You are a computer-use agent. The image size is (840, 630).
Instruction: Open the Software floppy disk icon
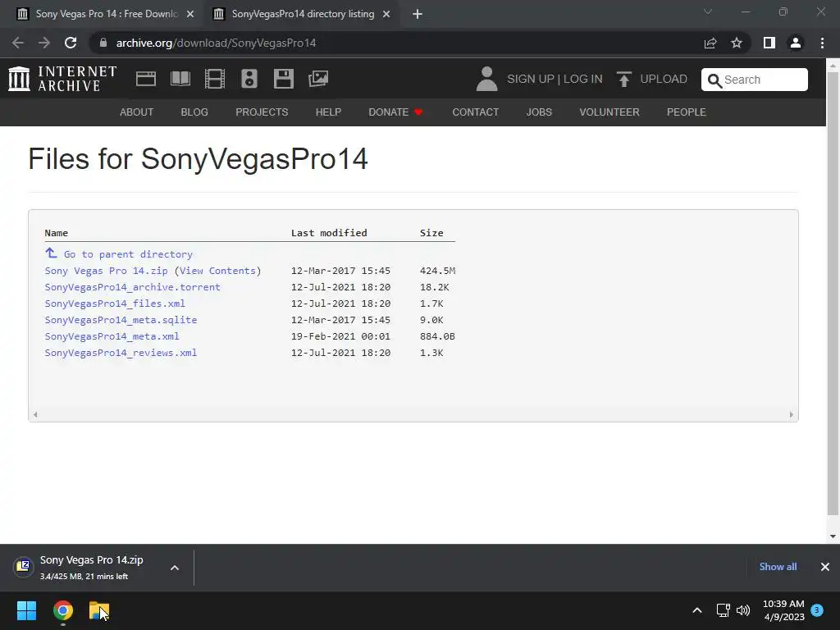(283, 79)
